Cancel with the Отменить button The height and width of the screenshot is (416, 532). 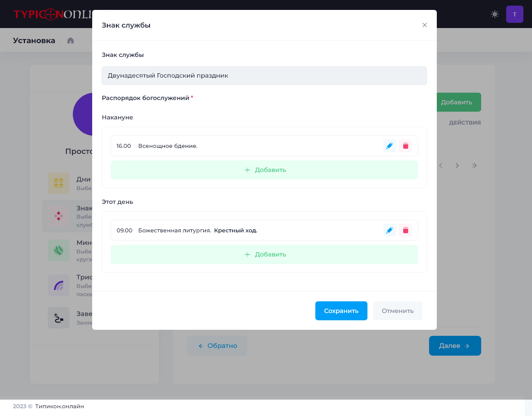[x=398, y=311]
